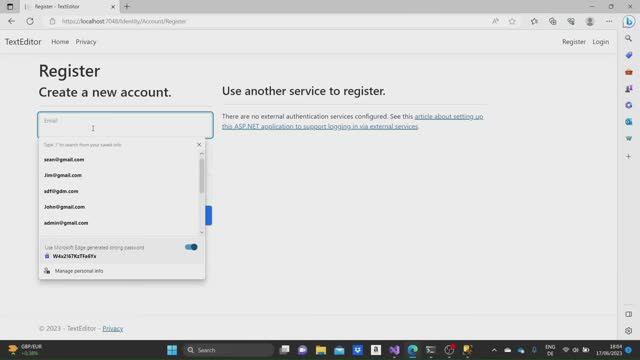
Task: Open Bing Chat sidebar icon
Action: pyautogui.click(x=629, y=22)
